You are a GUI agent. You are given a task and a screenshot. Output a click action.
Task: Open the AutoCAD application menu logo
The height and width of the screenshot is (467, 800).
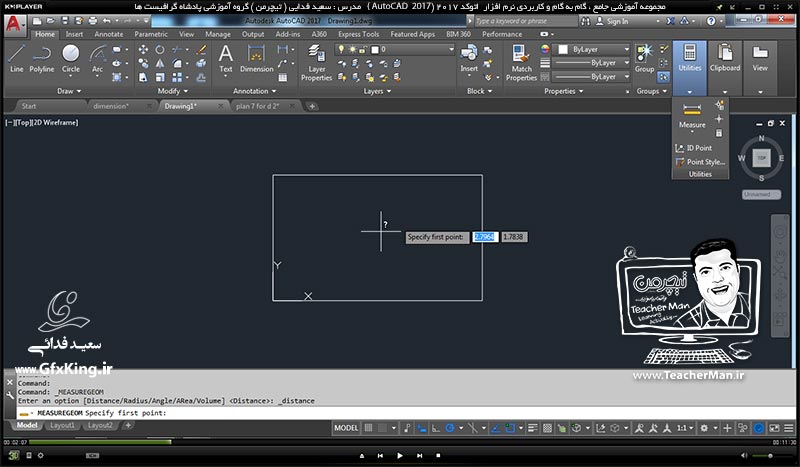[x=13, y=24]
